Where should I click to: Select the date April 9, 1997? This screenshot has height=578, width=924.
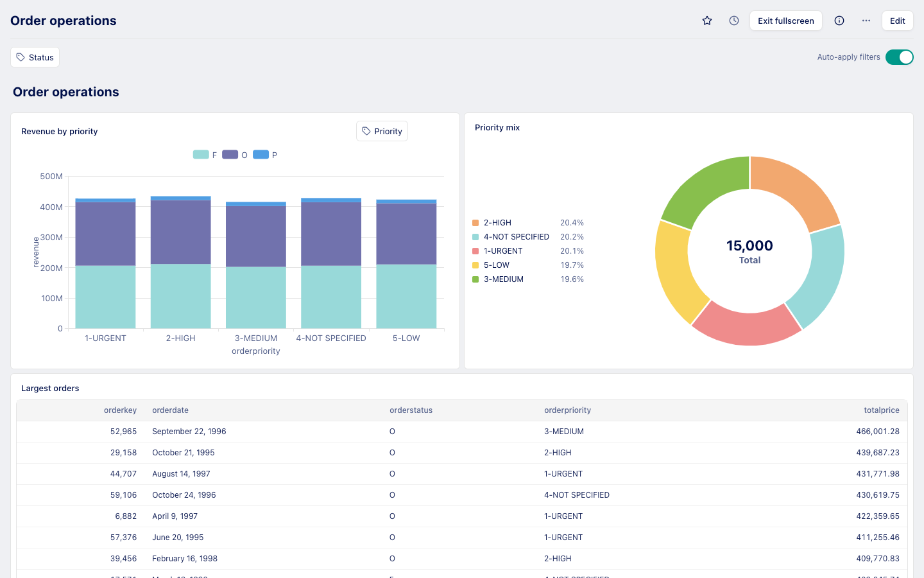(x=175, y=516)
